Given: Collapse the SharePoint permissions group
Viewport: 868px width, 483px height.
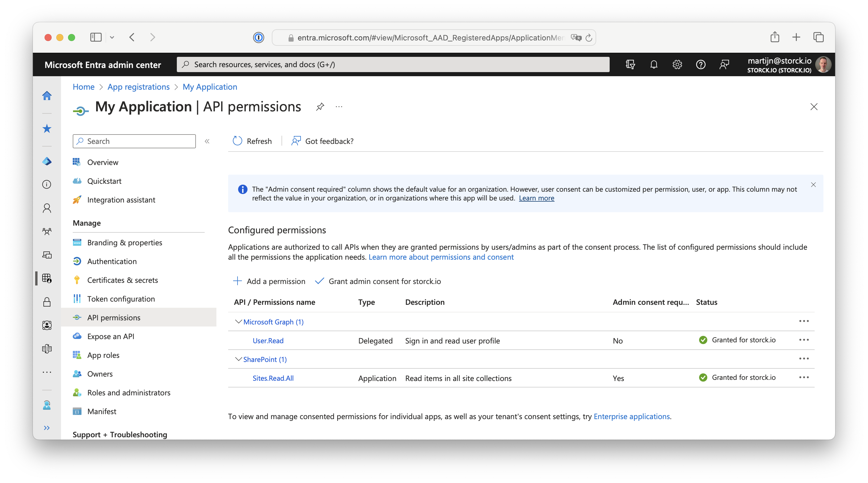Looking at the screenshot, I should [238, 359].
